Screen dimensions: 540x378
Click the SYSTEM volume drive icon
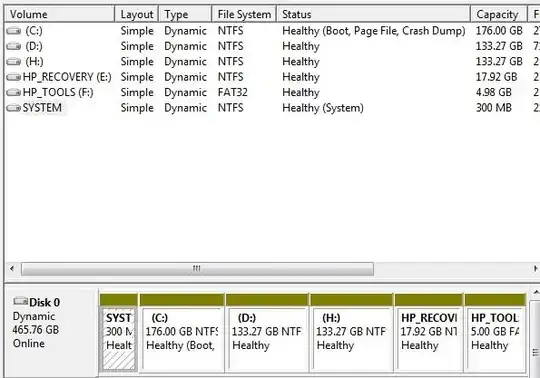click(x=14, y=108)
